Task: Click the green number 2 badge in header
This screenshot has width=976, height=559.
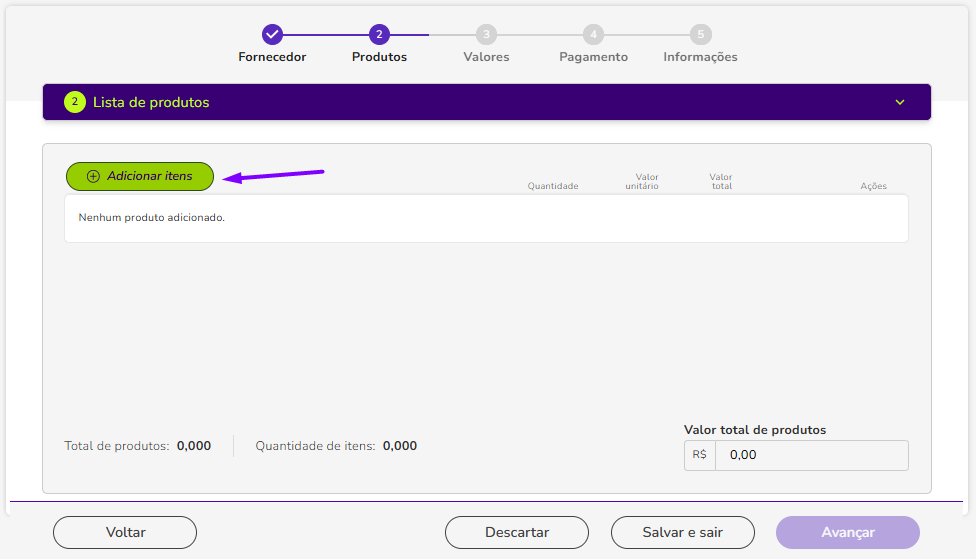Action: pyautogui.click(x=75, y=102)
